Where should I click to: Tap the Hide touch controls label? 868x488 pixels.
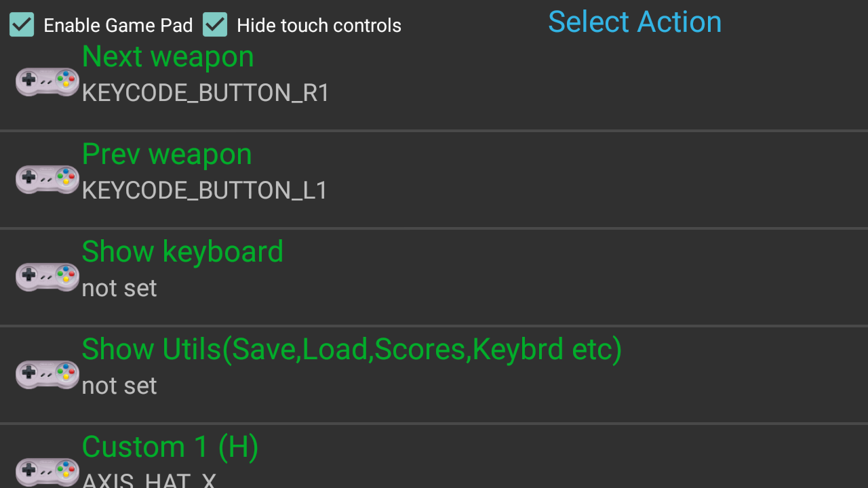[319, 26]
